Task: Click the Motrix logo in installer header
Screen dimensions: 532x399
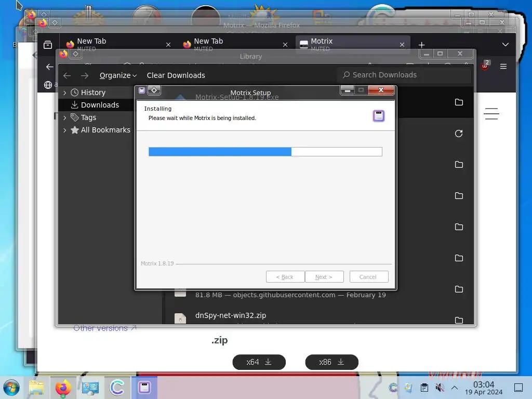Action: pos(379,116)
